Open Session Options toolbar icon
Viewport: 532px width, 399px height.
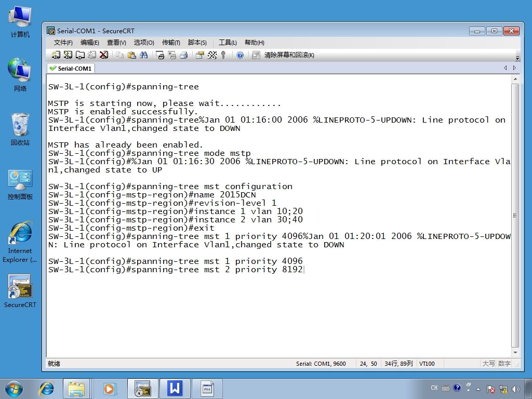pos(200,55)
